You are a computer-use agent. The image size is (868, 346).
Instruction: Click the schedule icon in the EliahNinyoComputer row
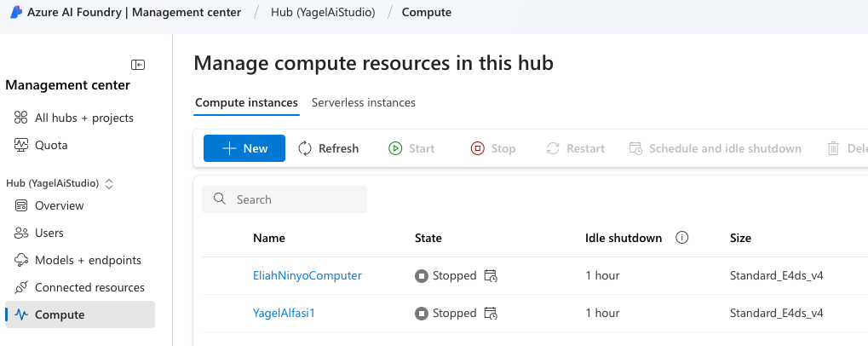(491, 276)
